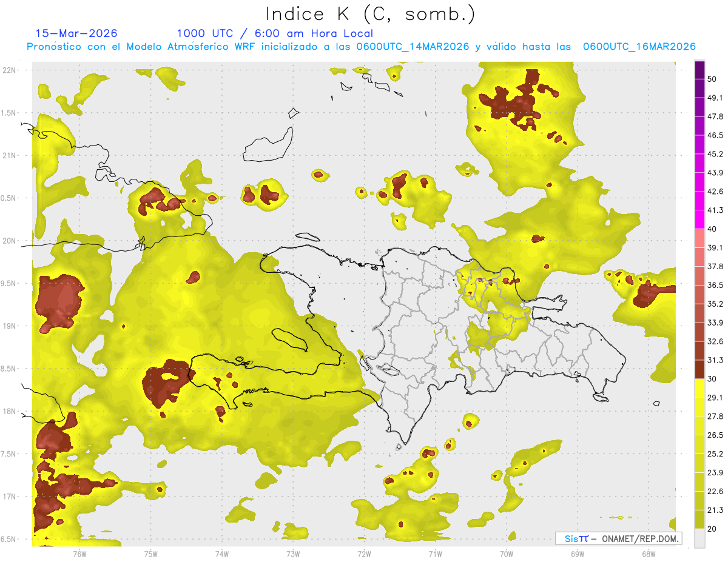Pick the olive-yellow swatch between 20 and 21.3
Viewport: 728px width, 562px height.
click(x=699, y=520)
